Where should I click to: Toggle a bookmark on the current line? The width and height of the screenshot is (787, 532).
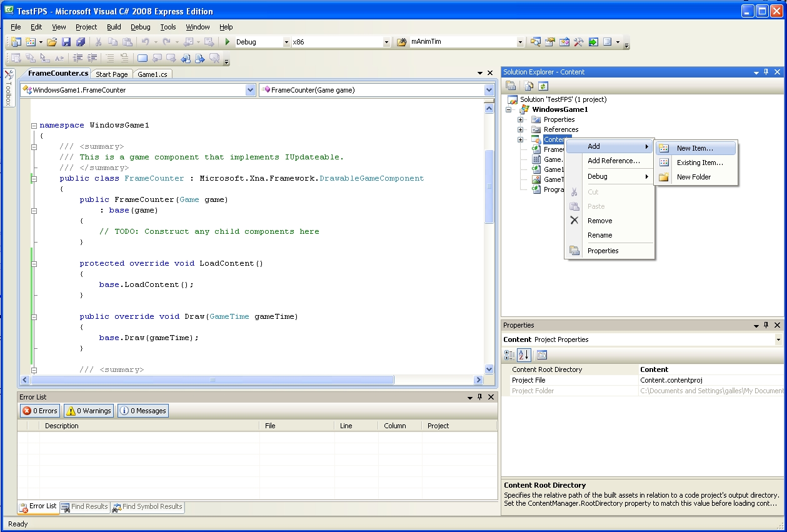(x=143, y=58)
